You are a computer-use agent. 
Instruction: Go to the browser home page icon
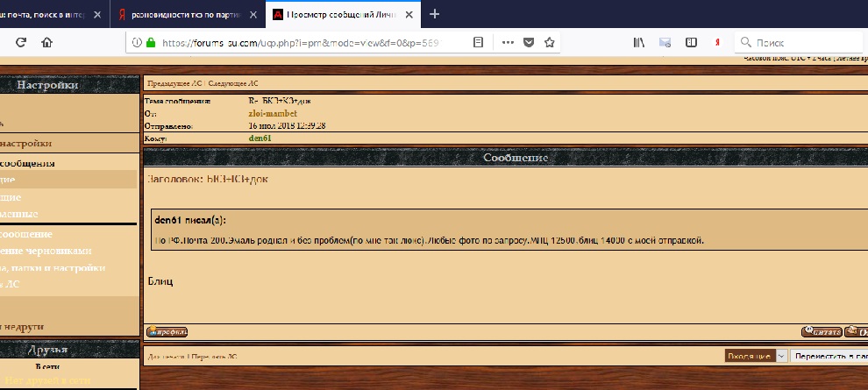coord(46,42)
